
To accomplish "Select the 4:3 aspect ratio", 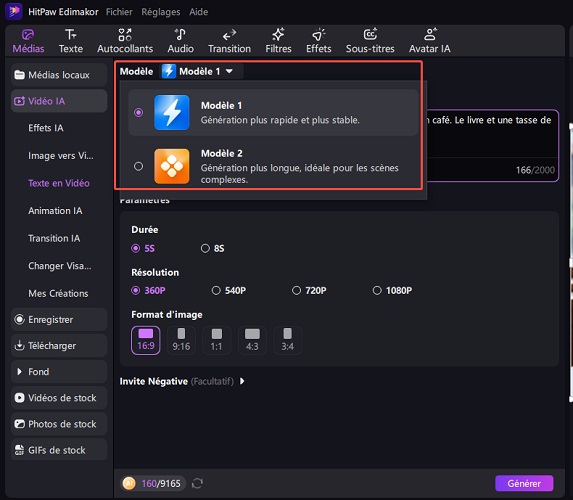I will pos(252,340).
